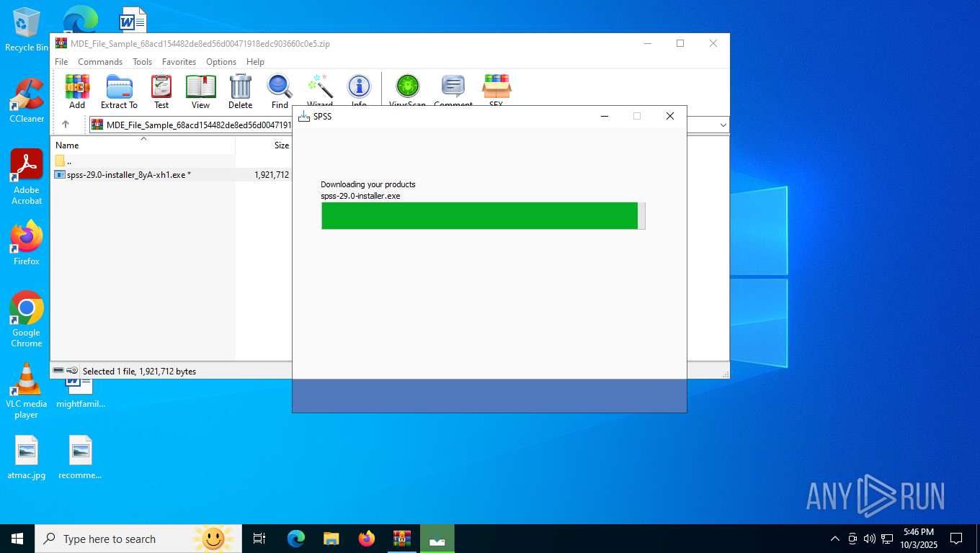Screen dimensions: 980x553
Task: Click the drive icon in WinRAR status bar
Action: [x=58, y=371]
